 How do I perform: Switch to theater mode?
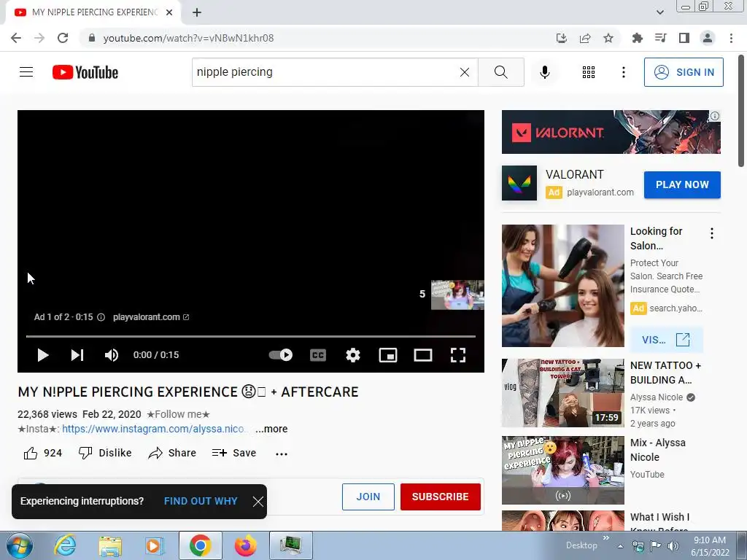tap(422, 355)
